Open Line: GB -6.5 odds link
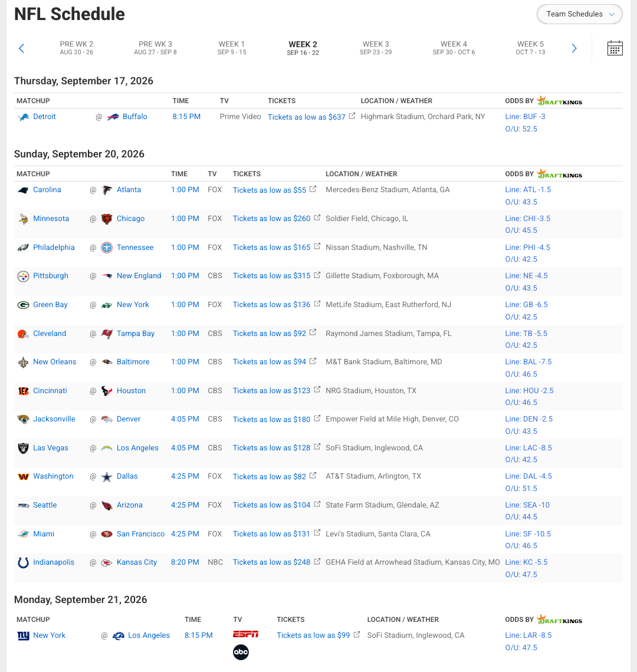This screenshot has width=637, height=672. click(x=526, y=305)
